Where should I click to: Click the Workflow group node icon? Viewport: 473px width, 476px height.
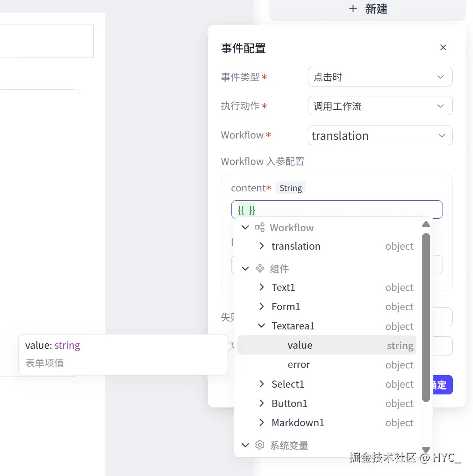coord(260,227)
